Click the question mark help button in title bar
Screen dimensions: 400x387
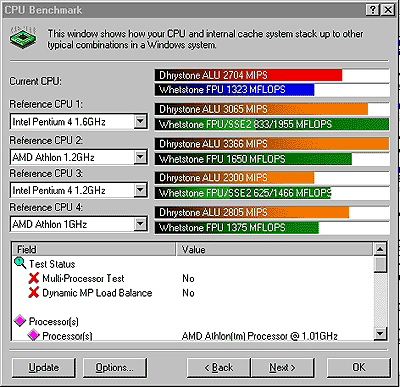373,10
